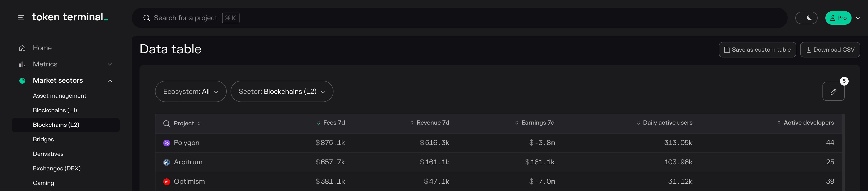Click the Home icon in sidebar
The height and width of the screenshot is (191, 868).
pyautogui.click(x=22, y=48)
